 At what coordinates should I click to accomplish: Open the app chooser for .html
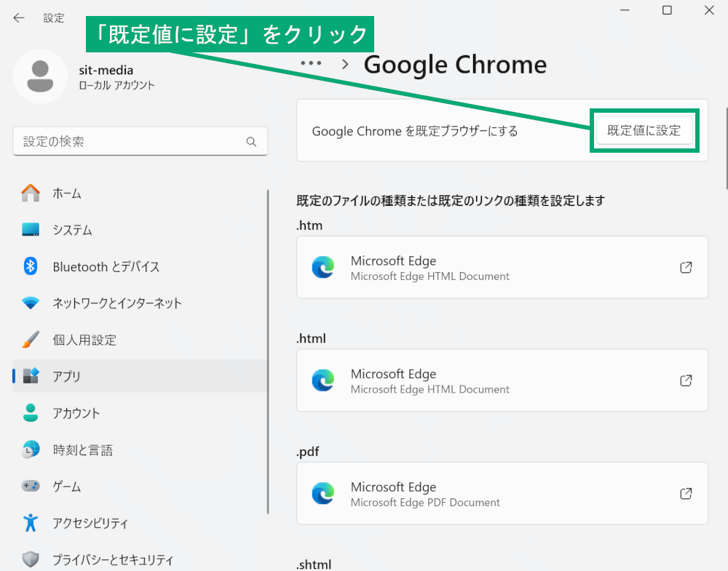[x=686, y=380]
